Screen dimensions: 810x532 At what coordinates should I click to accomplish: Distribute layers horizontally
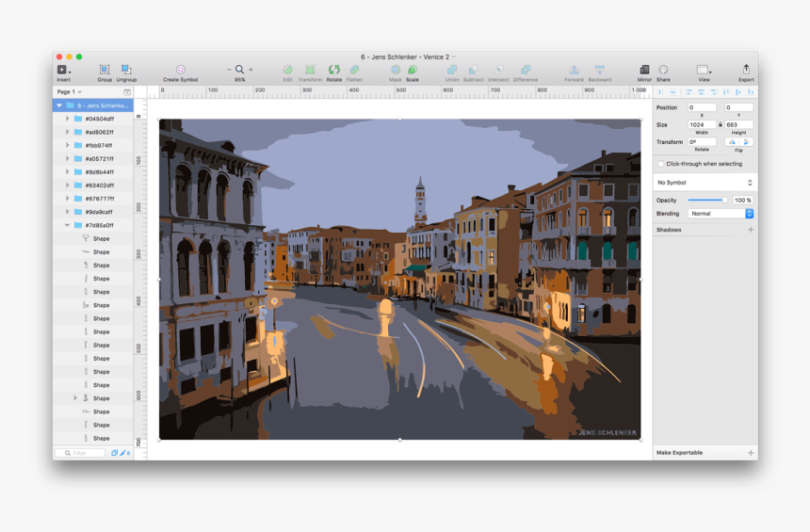coord(660,92)
